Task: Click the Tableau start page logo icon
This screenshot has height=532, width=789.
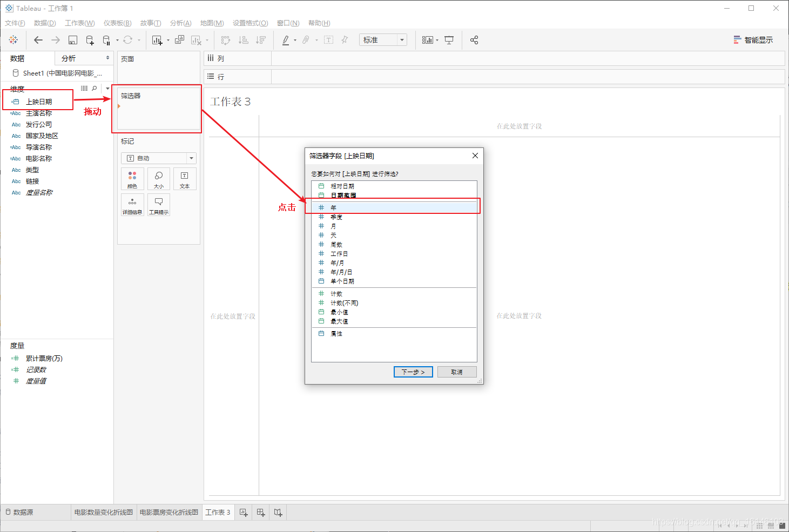Action: click(x=14, y=40)
